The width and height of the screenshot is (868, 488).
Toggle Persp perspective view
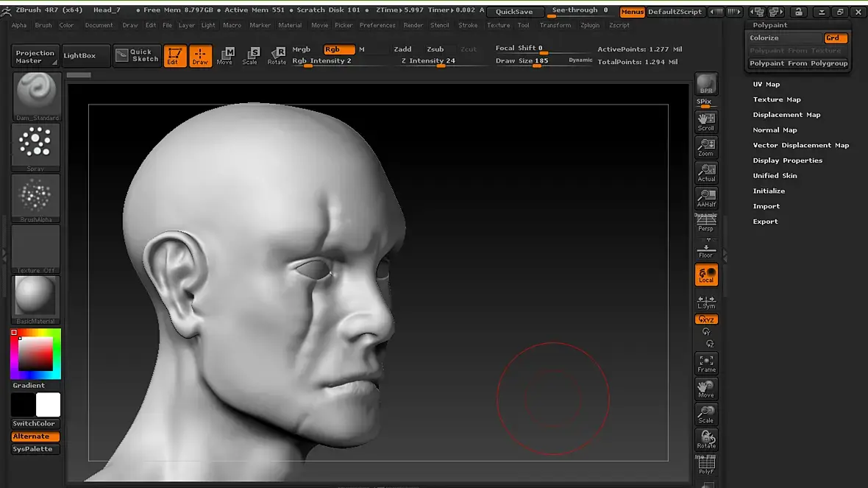pyautogui.click(x=706, y=223)
